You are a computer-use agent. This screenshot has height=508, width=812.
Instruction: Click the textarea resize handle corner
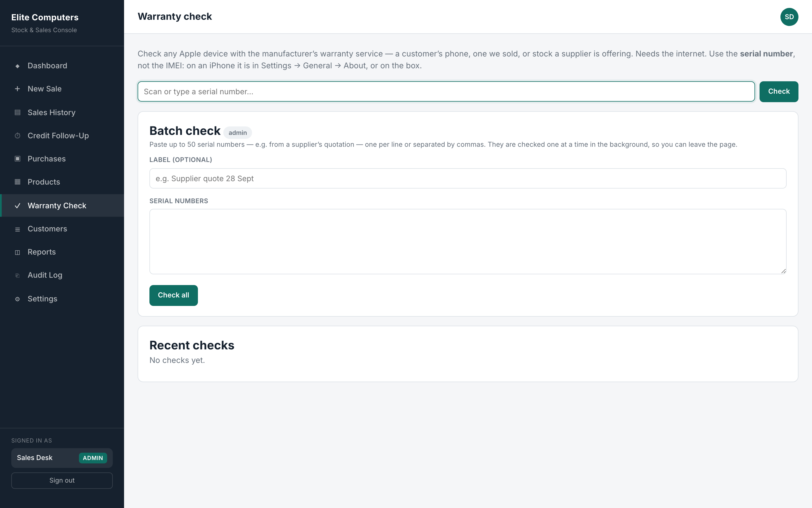[783, 271]
